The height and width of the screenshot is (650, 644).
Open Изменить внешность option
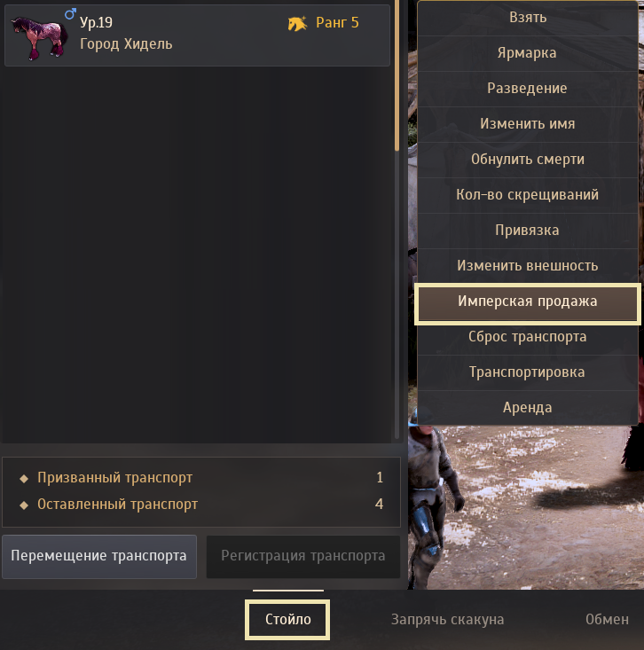527,266
